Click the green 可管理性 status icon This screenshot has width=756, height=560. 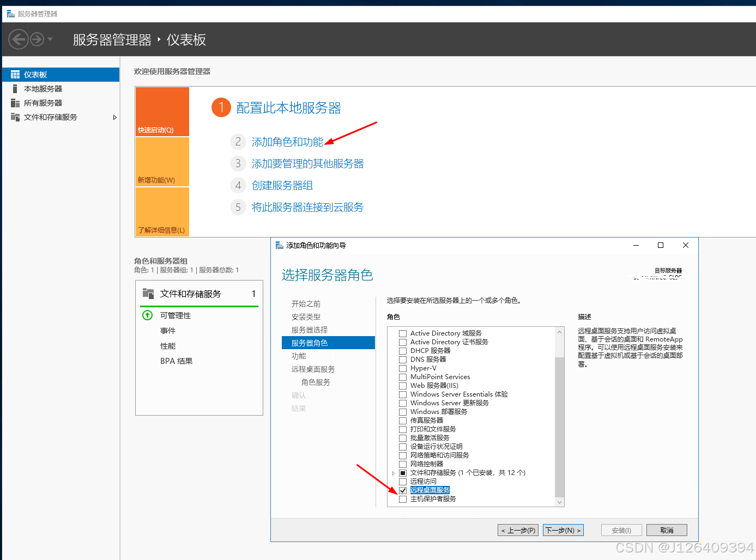click(x=147, y=315)
